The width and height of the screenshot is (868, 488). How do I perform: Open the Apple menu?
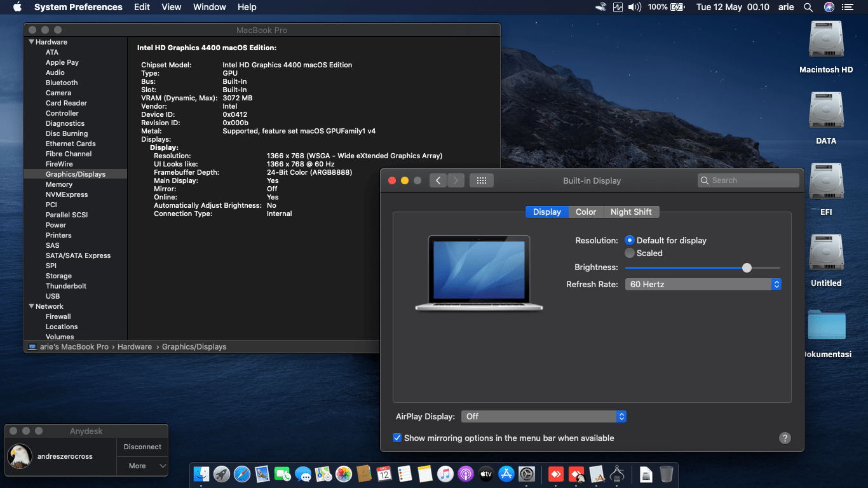(x=17, y=7)
